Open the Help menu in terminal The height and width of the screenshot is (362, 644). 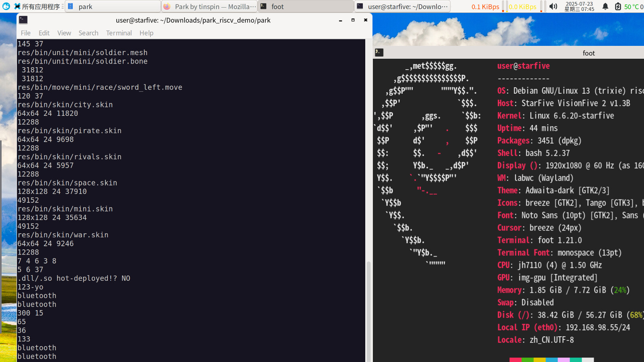(x=146, y=33)
